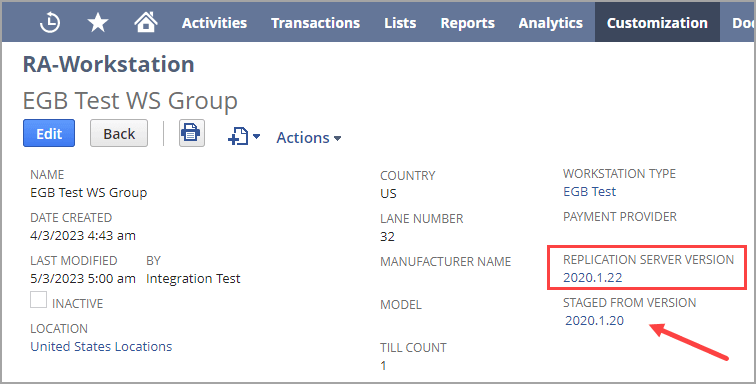The image size is (756, 384).
Task: Click the REPLICATION SERVER VERSION label
Action: tap(648, 260)
